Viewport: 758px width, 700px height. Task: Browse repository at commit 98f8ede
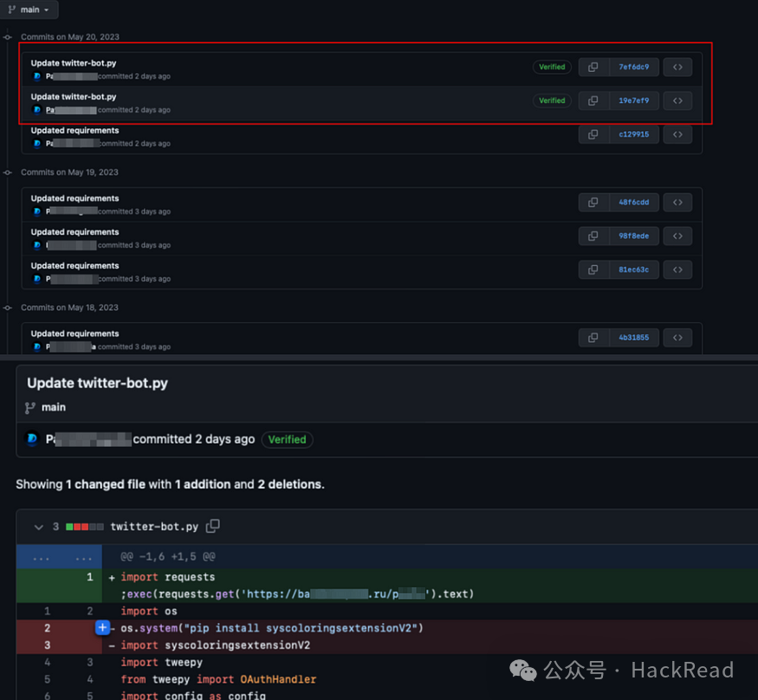pyautogui.click(x=677, y=236)
